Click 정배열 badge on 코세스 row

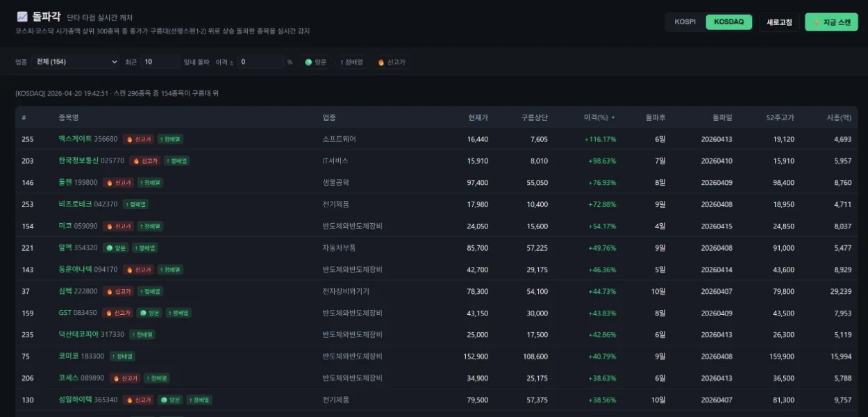(x=157, y=378)
